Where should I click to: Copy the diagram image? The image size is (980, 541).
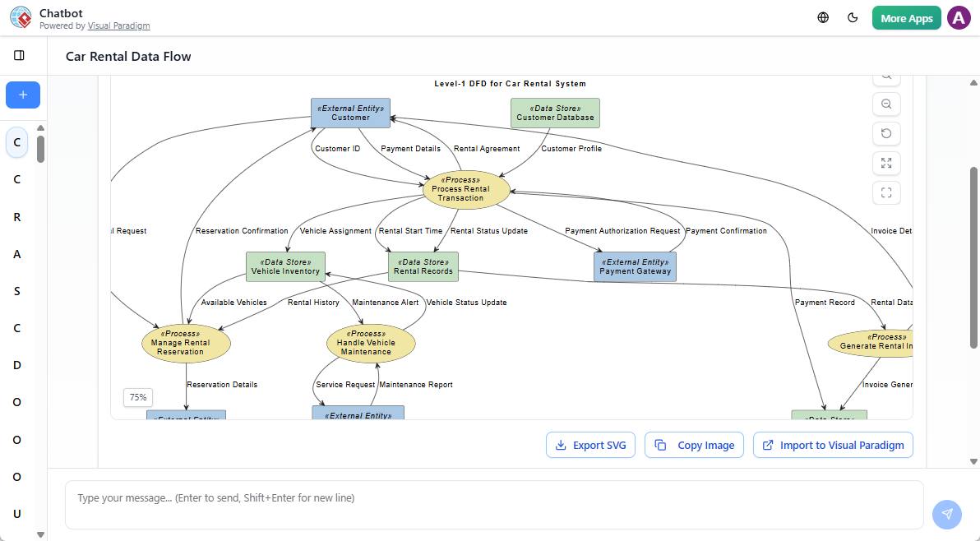coord(694,445)
